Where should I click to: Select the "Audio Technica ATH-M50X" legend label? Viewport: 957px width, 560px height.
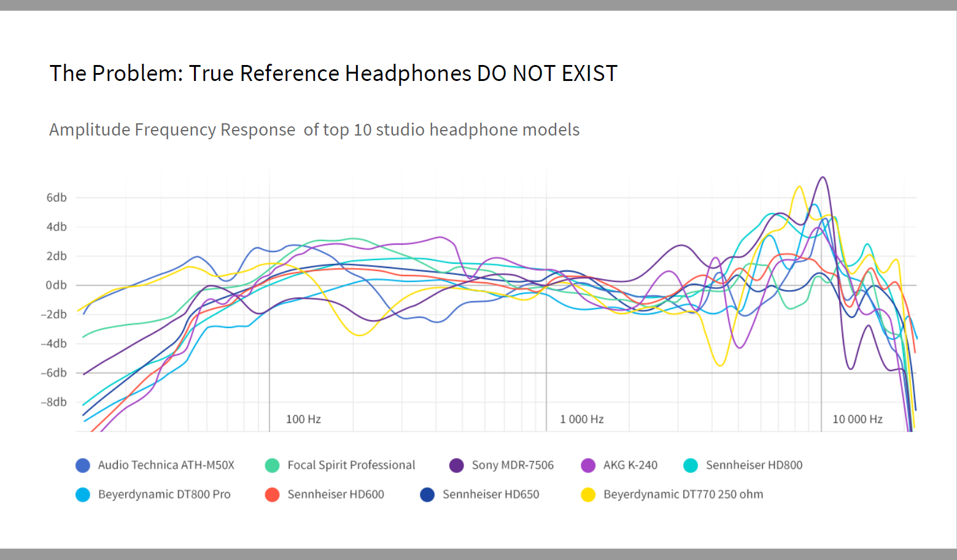tap(166, 465)
